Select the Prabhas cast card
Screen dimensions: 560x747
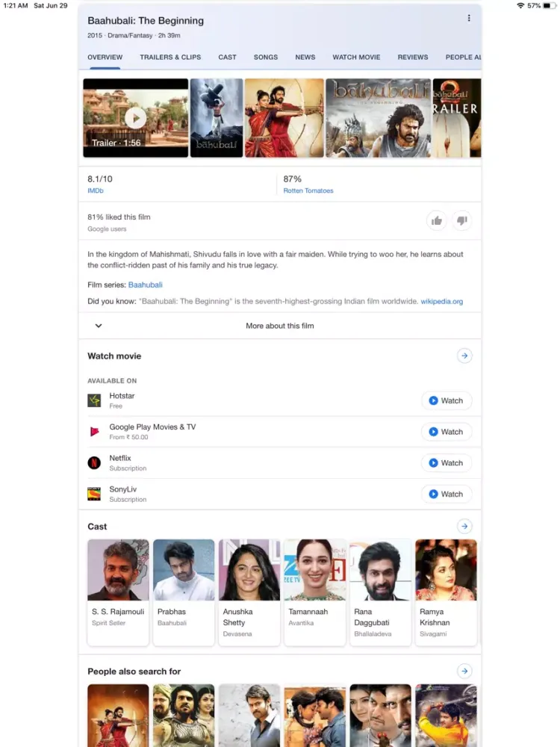click(x=184, y=592)
